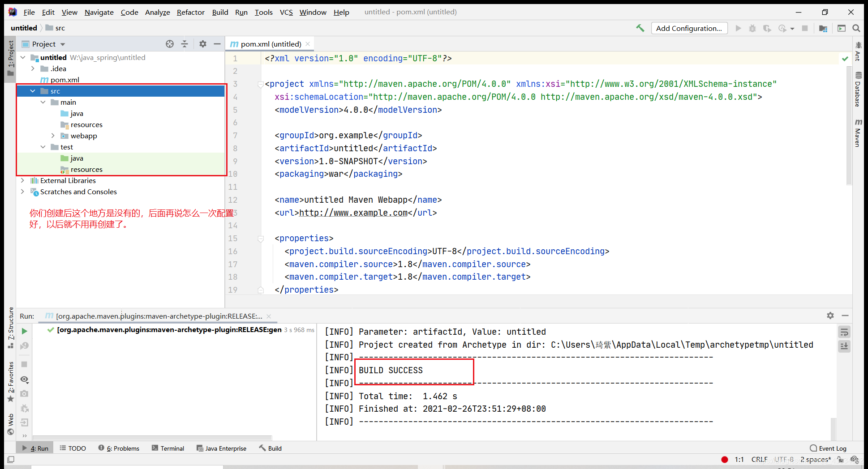Expand the .idea folder
Image resolution: width=868 pixels, height=469 pixels.
coord(33,68)
